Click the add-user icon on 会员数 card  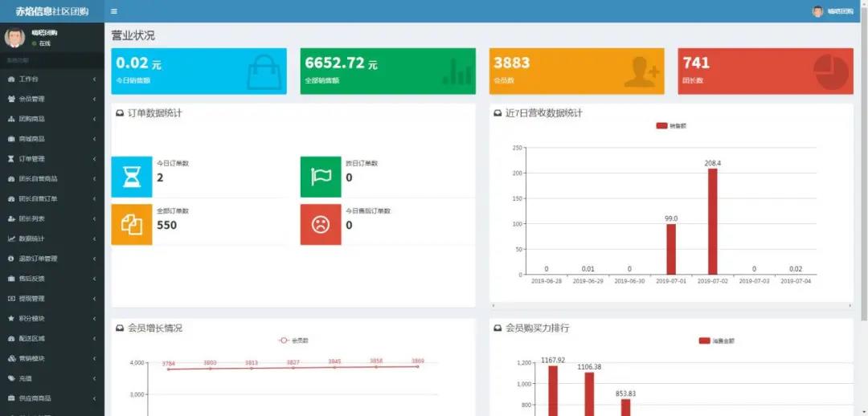[641, 71]
